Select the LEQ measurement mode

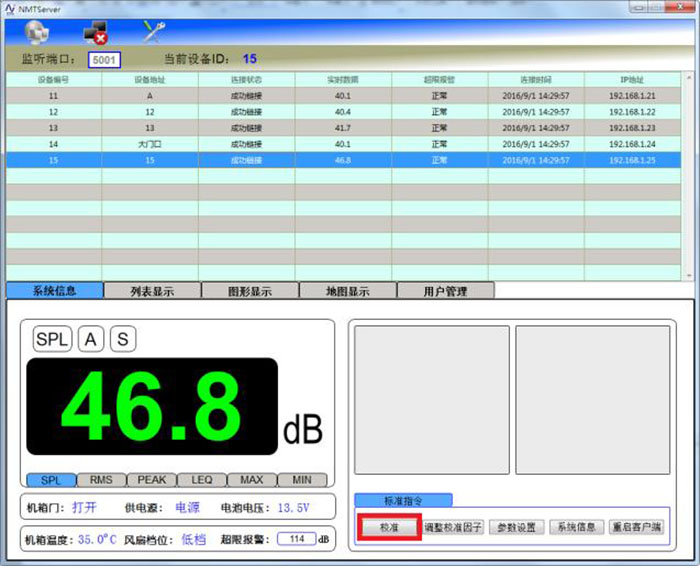tap(201, 480)
